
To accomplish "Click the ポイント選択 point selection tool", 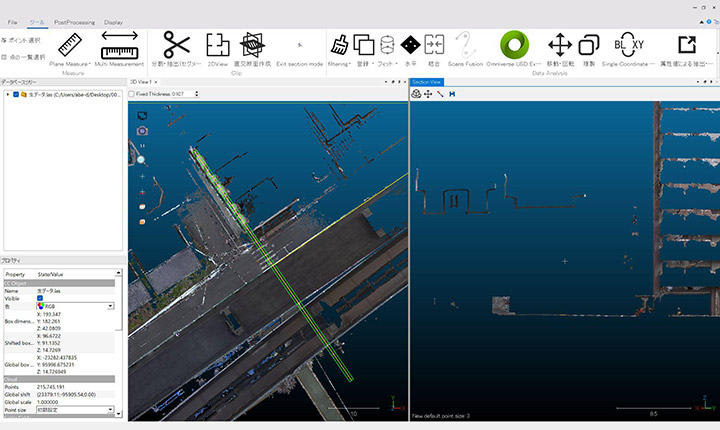I will [21, 40].
